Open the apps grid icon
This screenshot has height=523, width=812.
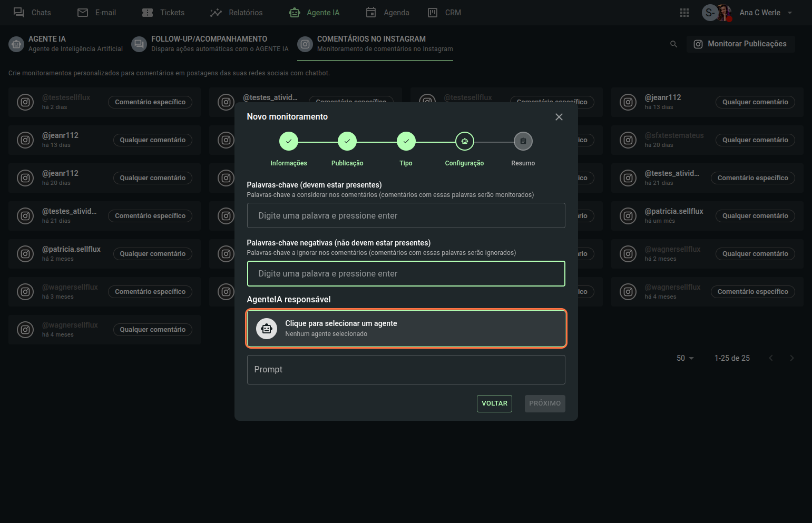coord(684,13)
